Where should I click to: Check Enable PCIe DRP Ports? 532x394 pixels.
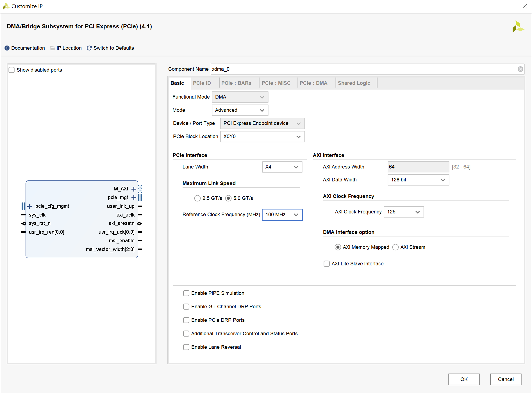[186, 320]
